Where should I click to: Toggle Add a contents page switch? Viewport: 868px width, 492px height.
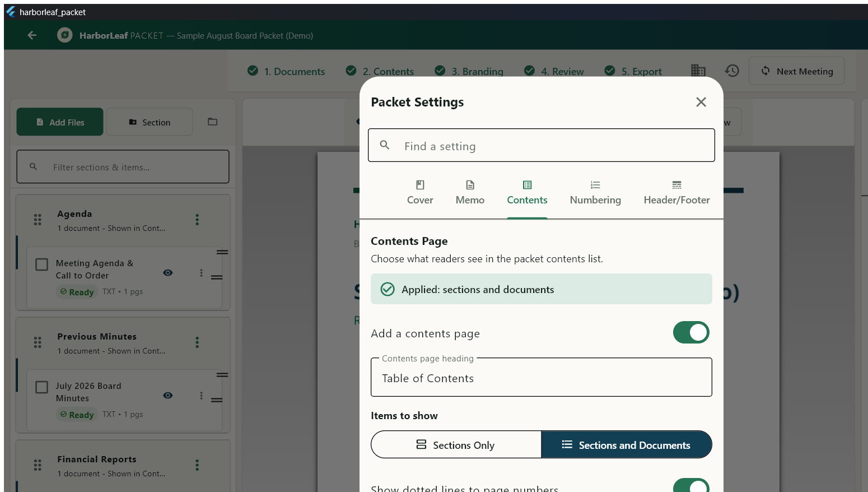(691, 332)
